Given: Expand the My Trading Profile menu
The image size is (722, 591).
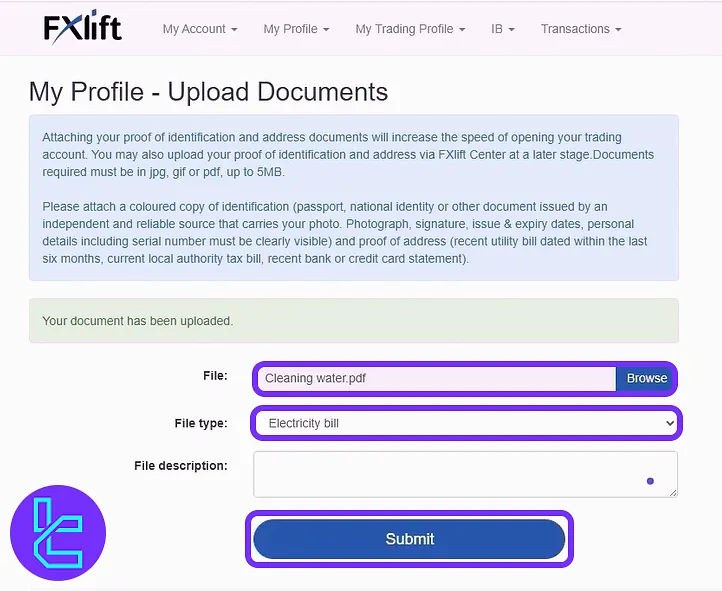Looking at the screenshot, I should pyautogui.click(x=410, y=29).
